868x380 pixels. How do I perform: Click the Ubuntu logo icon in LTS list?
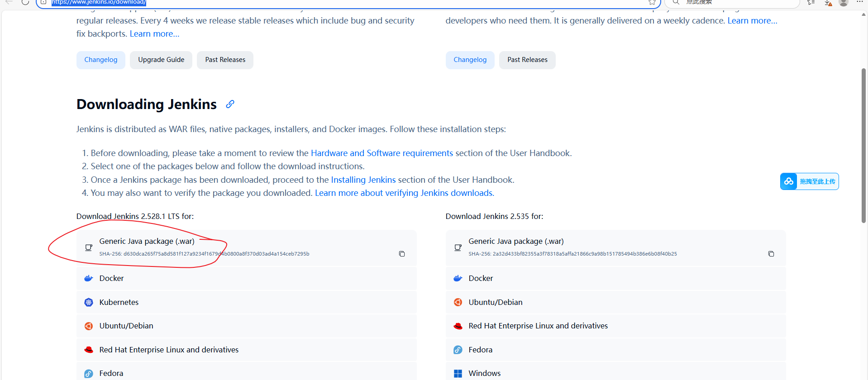click(89, 326)
